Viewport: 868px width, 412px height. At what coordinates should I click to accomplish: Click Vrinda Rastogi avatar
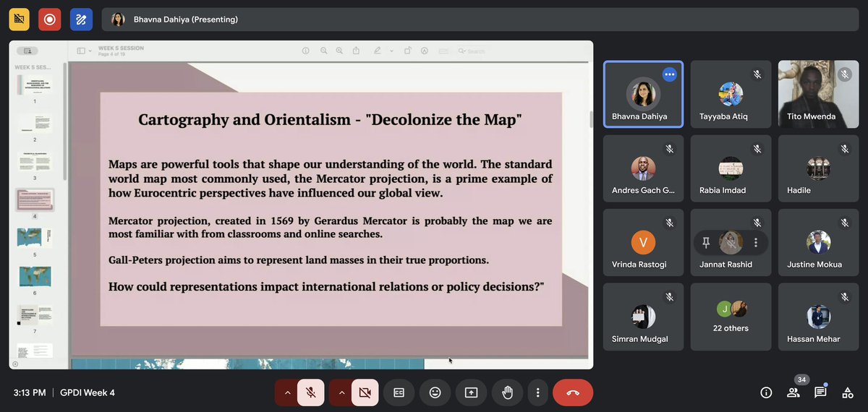[x=643, y=242]
